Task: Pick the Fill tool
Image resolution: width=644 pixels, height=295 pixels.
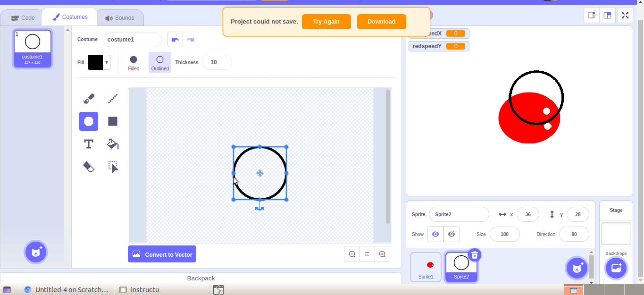Action: [112, 144]
